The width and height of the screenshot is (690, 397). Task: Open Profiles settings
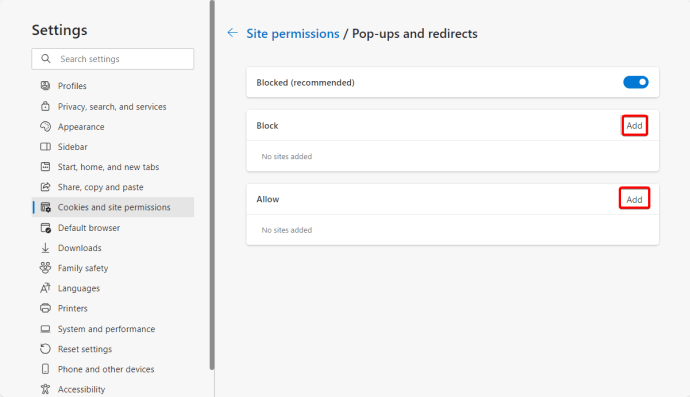click(x=113, y=86)
